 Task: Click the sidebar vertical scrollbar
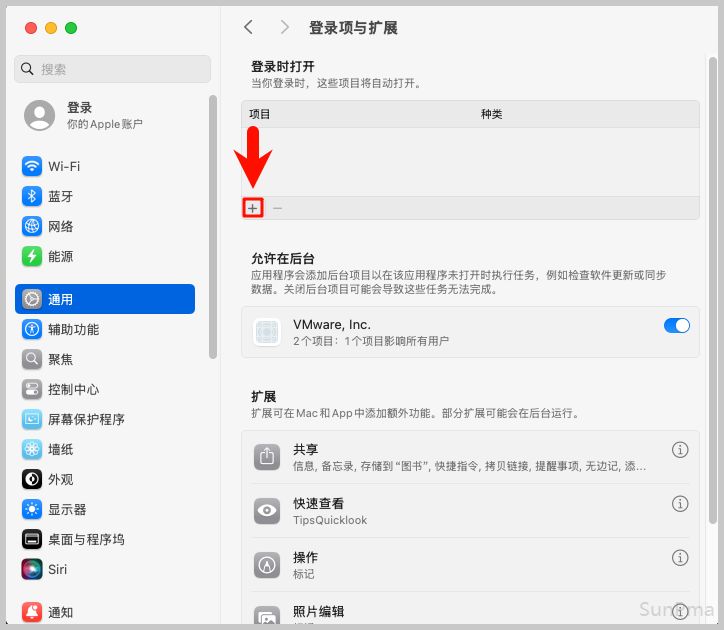point(212,225)
